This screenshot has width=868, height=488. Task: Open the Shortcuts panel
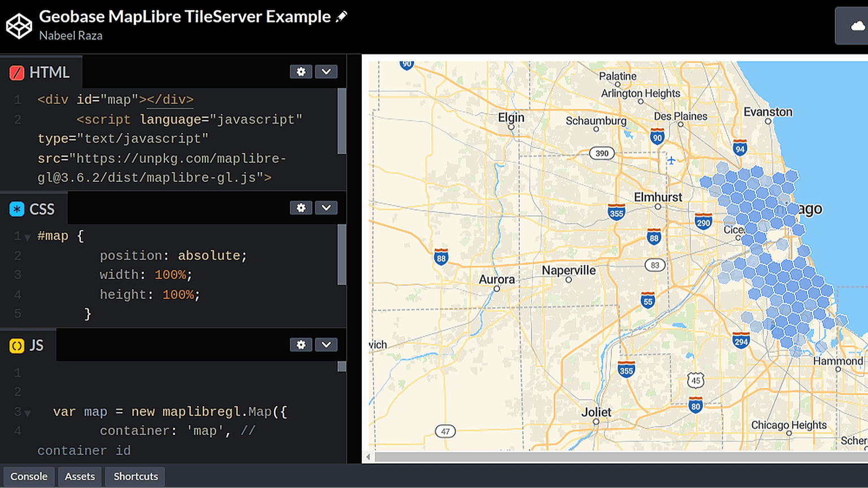click(136, 476)
